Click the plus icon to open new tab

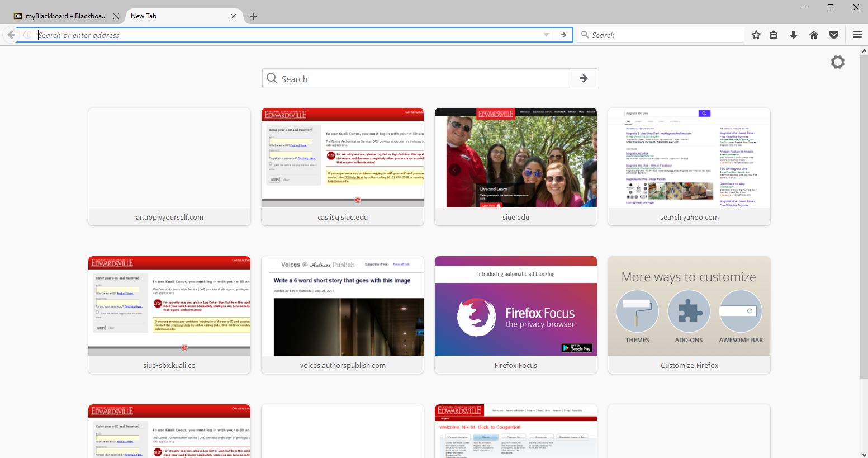[253, 16]
